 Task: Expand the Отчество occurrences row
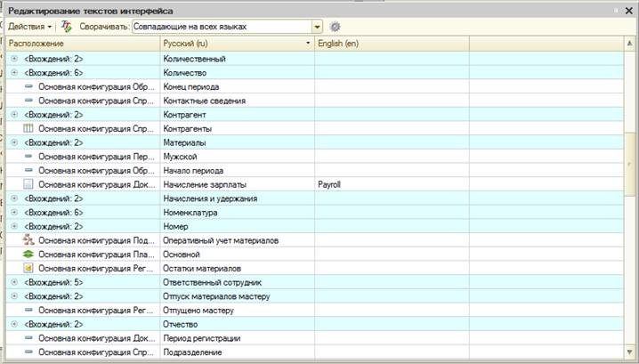(x=14, y=324)
